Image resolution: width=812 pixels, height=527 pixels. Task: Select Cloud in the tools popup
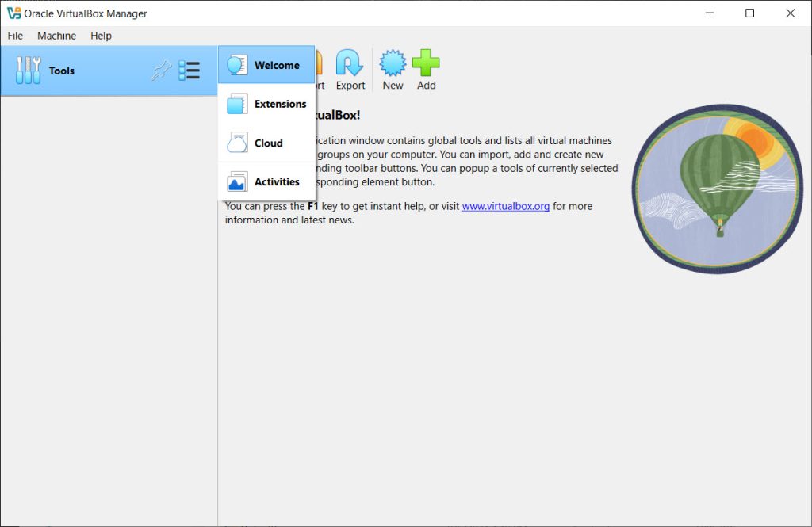click(x=266, y=143)
